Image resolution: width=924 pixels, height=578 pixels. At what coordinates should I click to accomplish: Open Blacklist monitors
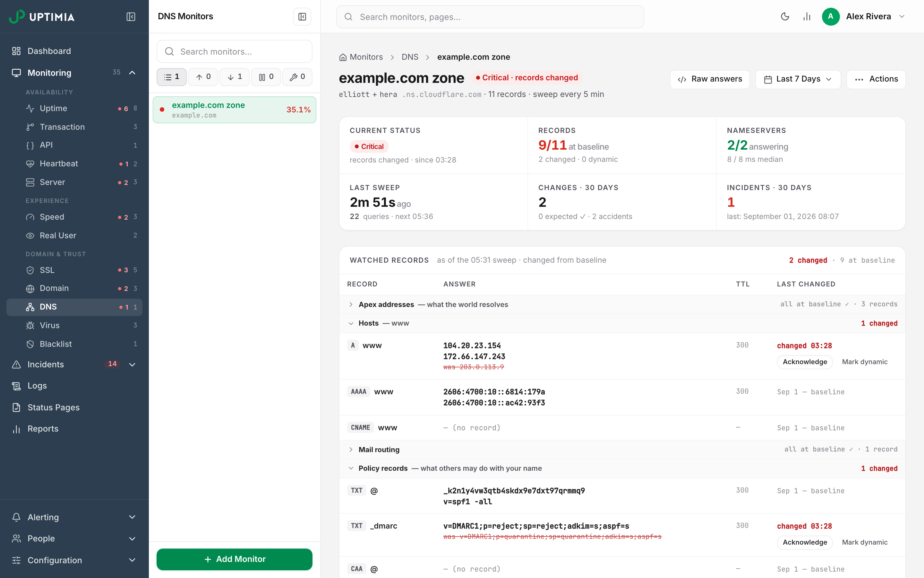(x=74, y=344)
